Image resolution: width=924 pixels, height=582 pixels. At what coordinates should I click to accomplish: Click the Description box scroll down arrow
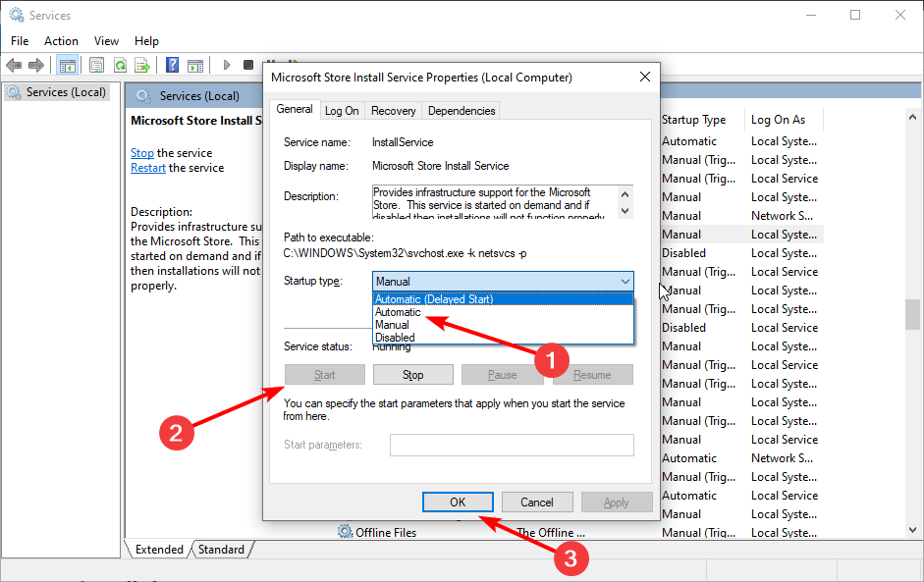click(x=625, y=210)
